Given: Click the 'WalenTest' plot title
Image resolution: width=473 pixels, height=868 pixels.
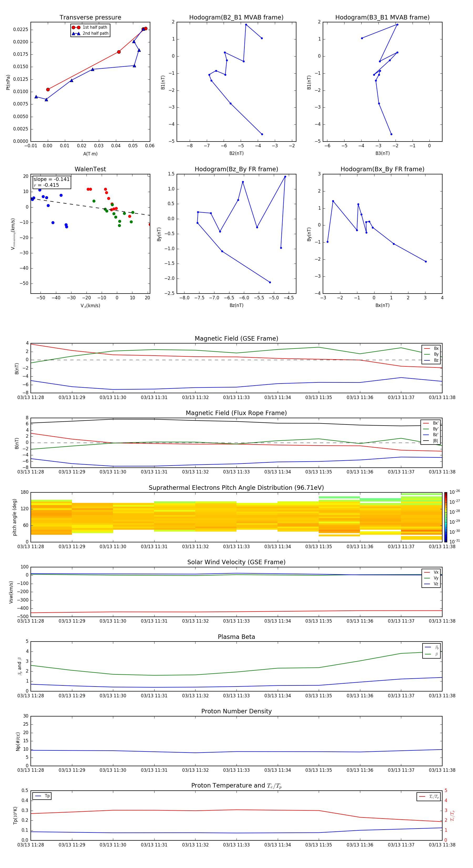Looking at the screenshot, I should pyautogui.click(x=90, y=169).
